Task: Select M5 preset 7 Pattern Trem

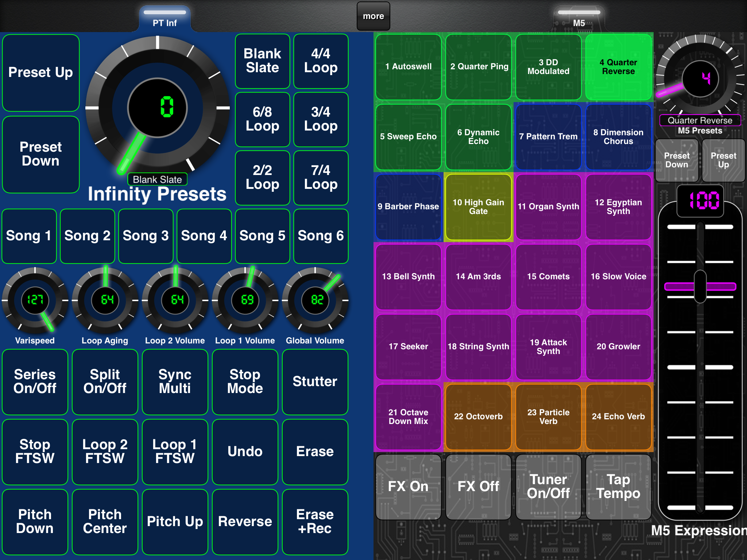Action: click(549, 137)
